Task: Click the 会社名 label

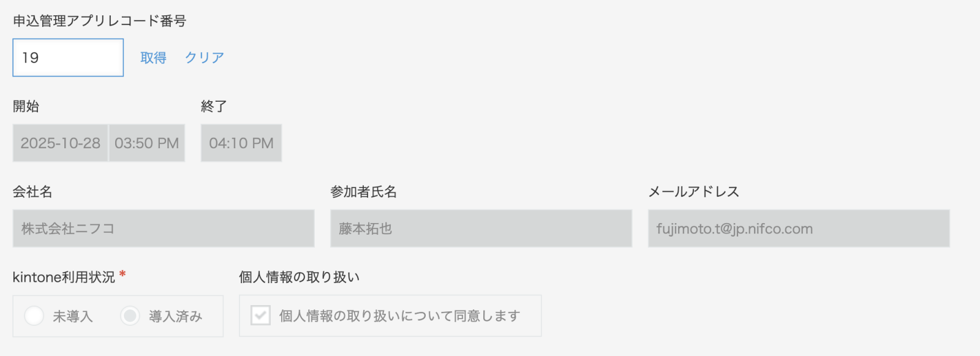Action: [33, 192]
